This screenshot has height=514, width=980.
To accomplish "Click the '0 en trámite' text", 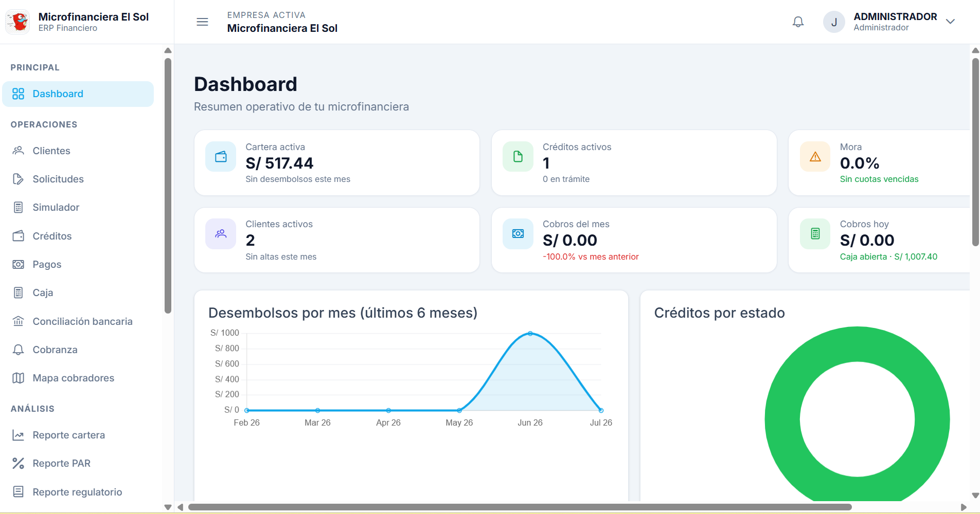I will 566,179.
